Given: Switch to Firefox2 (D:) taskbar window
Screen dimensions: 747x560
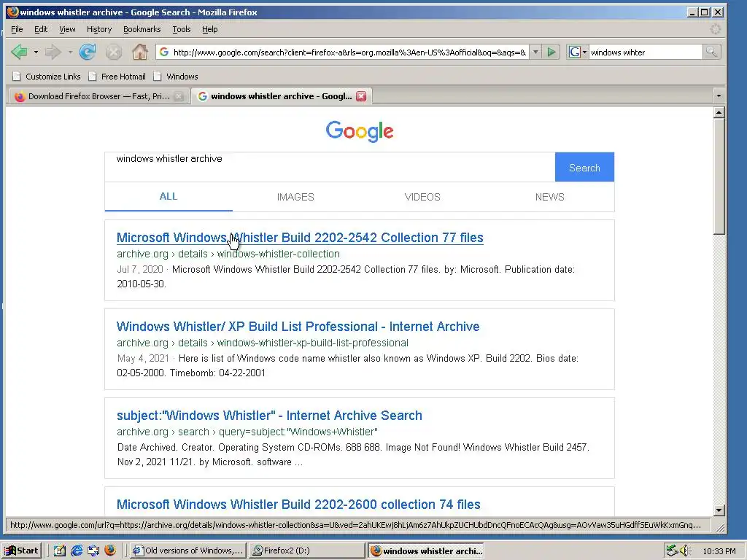Looking at the screenshot, I should [x=307, y=551].
